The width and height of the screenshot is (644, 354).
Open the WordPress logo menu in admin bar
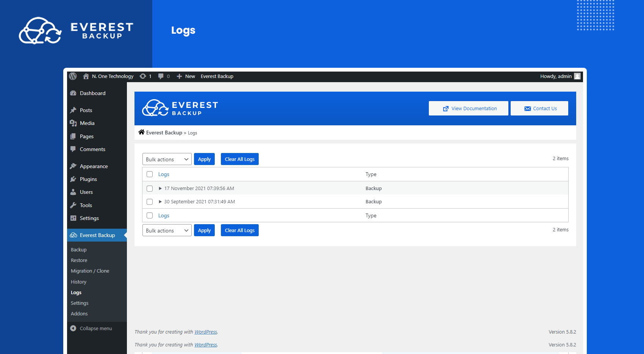pyautogui.click(x=73, y=76)
